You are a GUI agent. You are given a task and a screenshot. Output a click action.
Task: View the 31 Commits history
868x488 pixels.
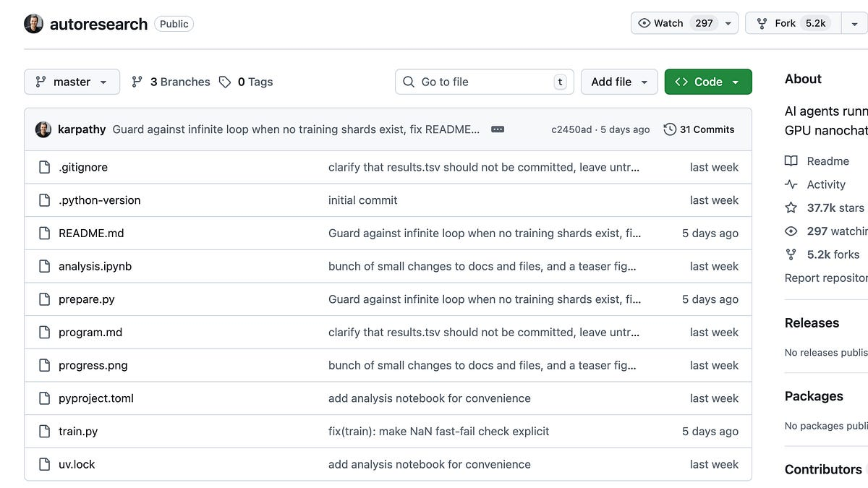[x=699, y=129]
